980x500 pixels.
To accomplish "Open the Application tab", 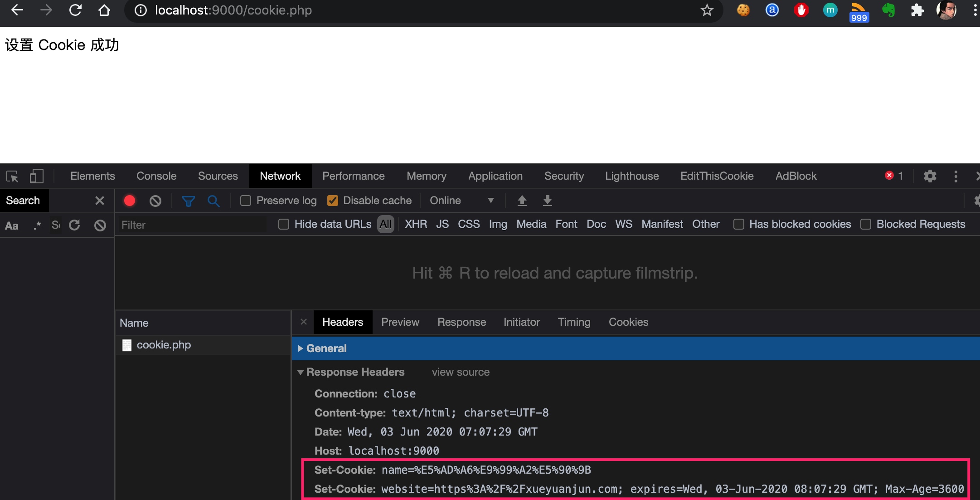I will pyautogui.click(x=495, y=176).
